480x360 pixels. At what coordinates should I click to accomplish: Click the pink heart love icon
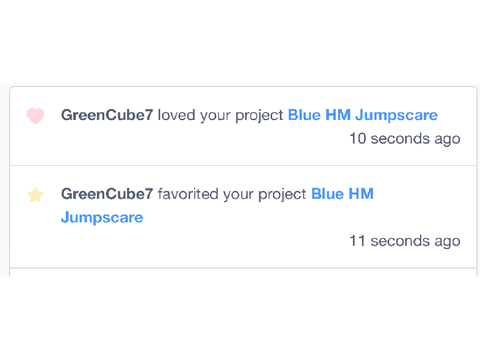coord(35,116)
